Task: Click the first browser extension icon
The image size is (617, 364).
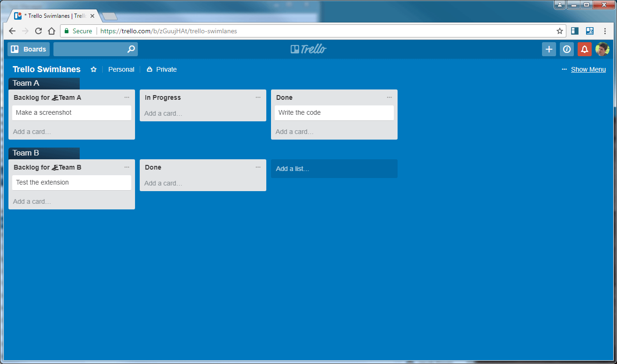Action: pos(575,31)
